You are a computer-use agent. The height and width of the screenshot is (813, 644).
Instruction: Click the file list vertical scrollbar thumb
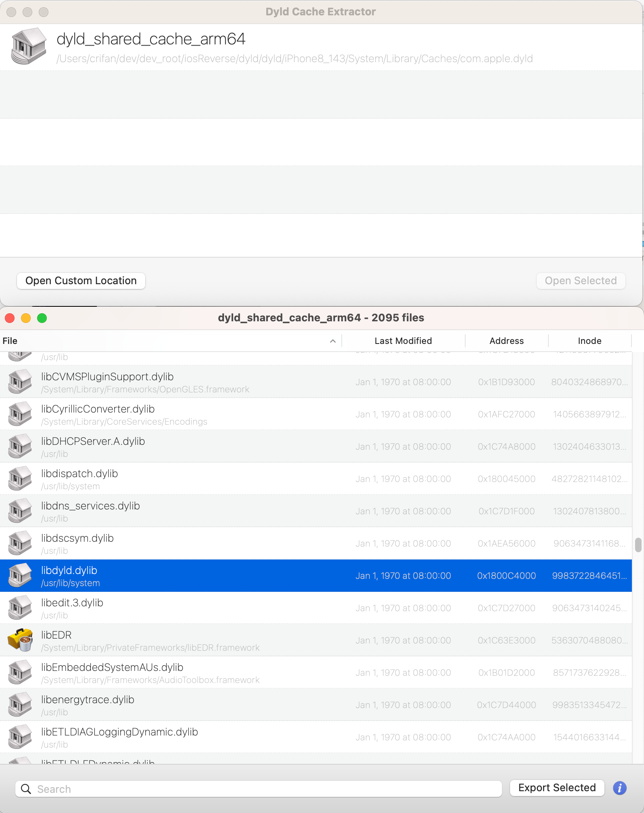click(x=638, y=545)
